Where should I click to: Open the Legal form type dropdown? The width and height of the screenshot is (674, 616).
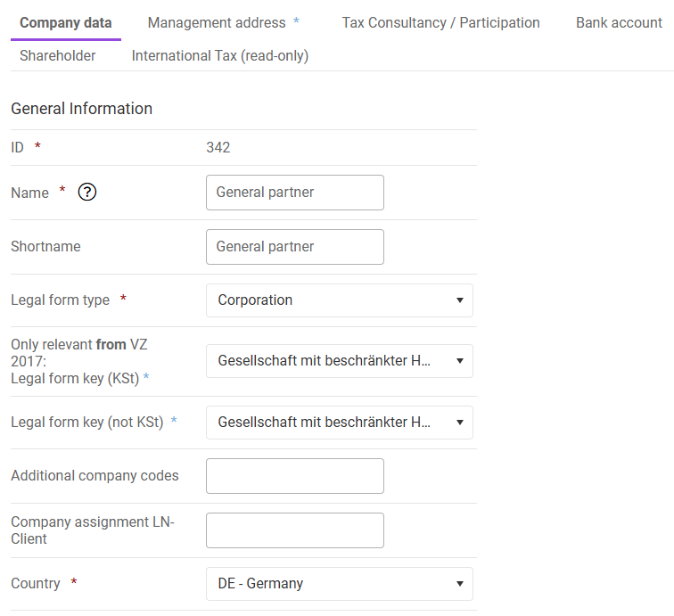(339, 300)
